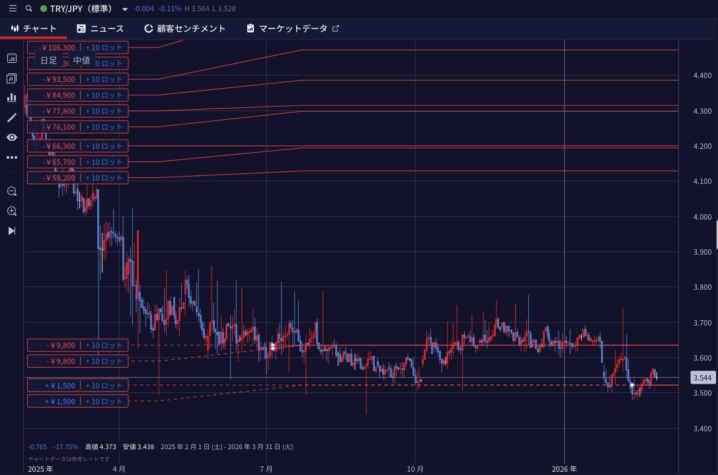Click the -¥106,300 position label
The image size is (718, 475).
(56, 47)
